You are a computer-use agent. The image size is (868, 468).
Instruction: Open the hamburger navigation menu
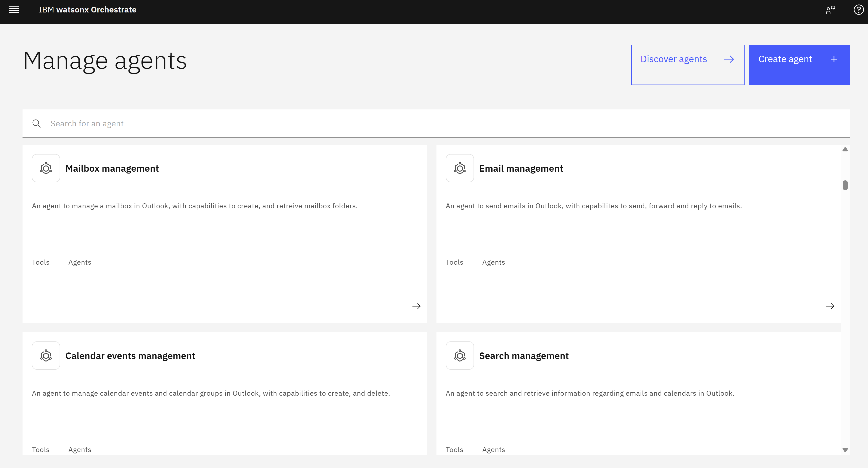(14, 10)
